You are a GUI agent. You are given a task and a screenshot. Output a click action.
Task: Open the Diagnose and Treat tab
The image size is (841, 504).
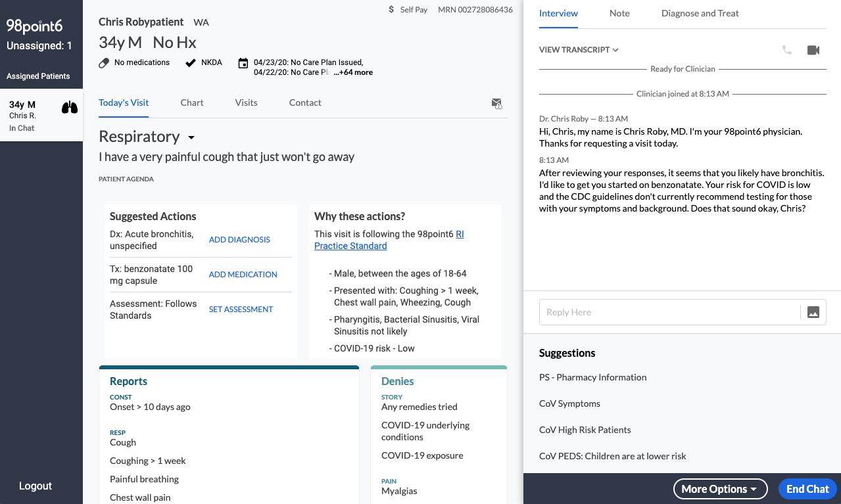click(x=700, y=13)
